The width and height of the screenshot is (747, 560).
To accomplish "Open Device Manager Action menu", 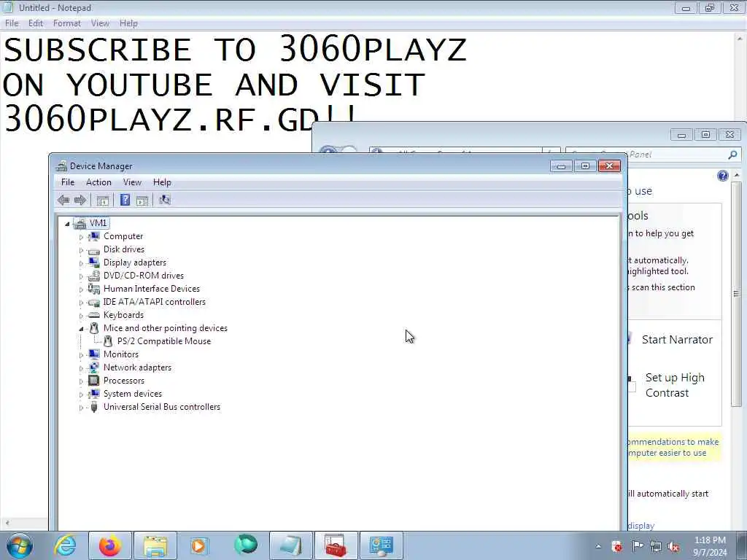I will click(98, 182).
